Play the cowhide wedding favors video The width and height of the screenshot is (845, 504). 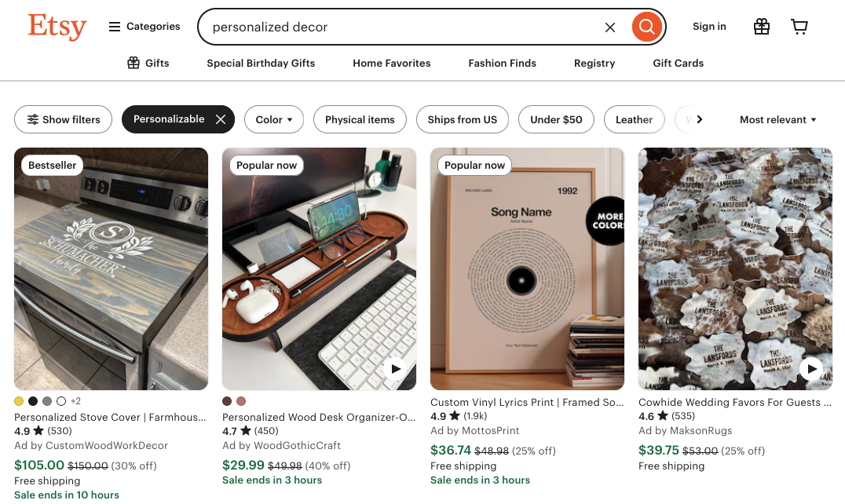coord(810,368)
